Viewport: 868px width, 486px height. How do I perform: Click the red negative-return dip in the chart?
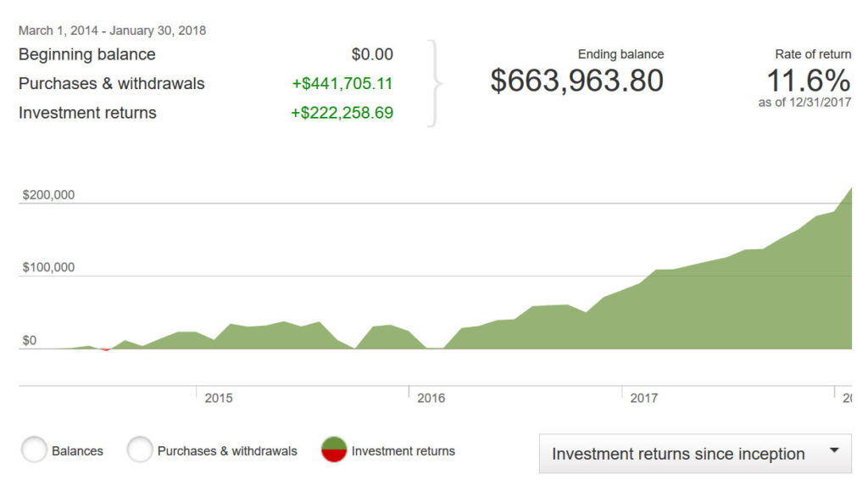coord(105,349)
